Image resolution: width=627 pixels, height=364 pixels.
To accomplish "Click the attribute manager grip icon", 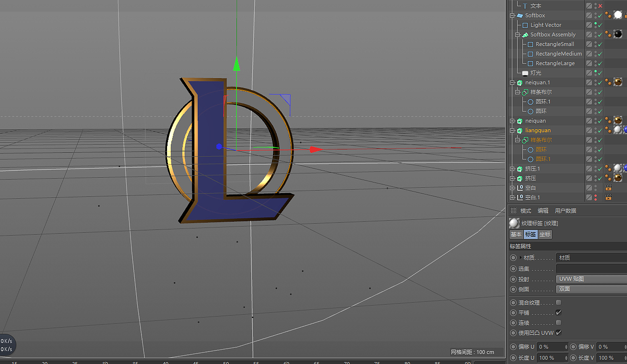I will pos(513,210).
